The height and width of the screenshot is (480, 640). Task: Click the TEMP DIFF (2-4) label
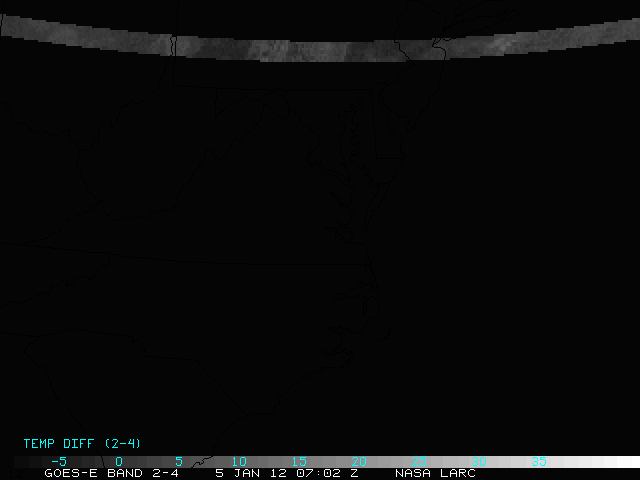click(x=70, y=443)
